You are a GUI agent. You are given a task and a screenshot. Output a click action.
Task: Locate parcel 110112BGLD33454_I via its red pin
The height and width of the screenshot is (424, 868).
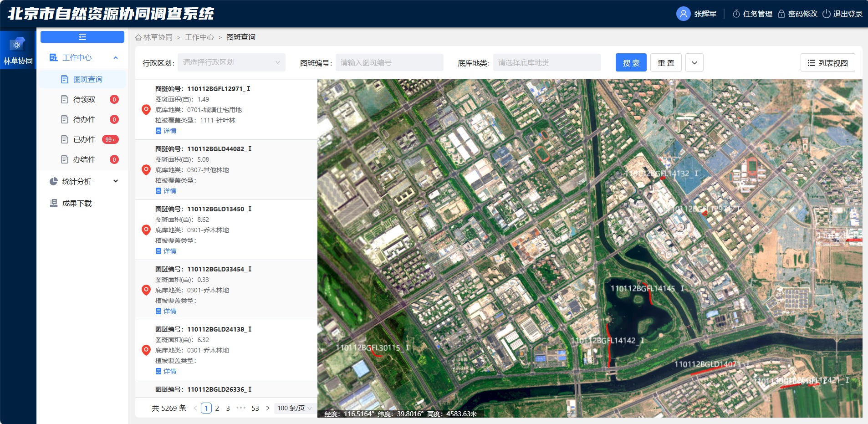coord(146,290)
